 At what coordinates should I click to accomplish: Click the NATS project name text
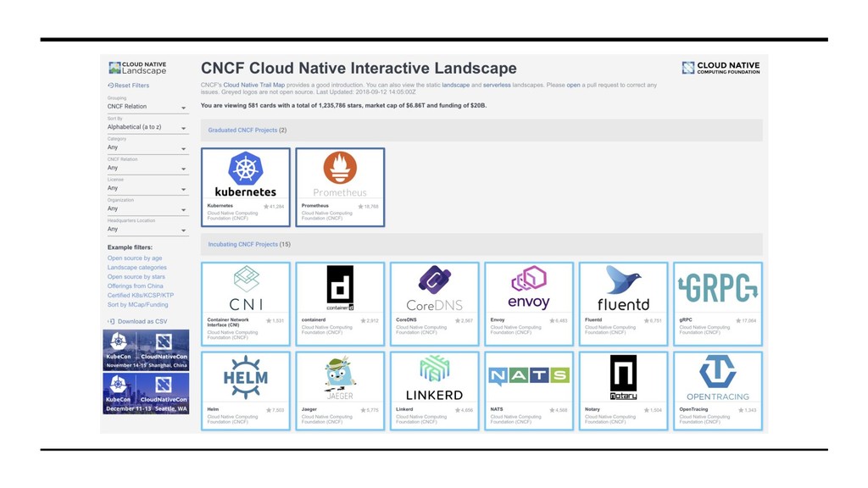point(497,409)
